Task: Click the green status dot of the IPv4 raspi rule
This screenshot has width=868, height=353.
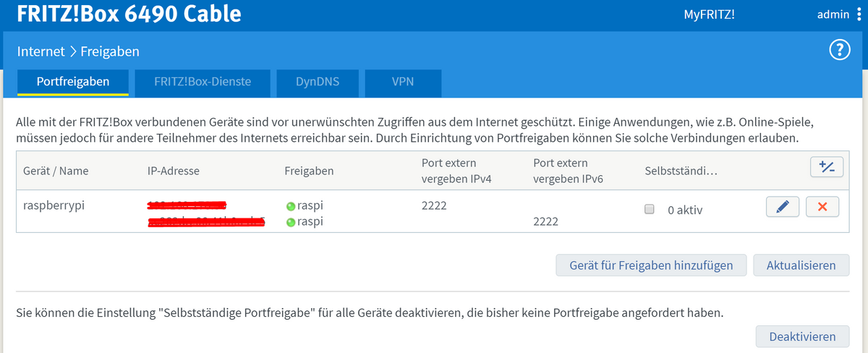Action: point(291,206)
